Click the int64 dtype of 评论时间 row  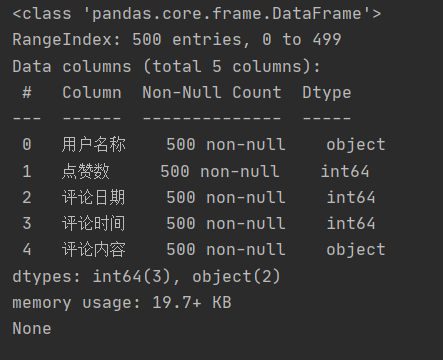(x=351, y=223)
